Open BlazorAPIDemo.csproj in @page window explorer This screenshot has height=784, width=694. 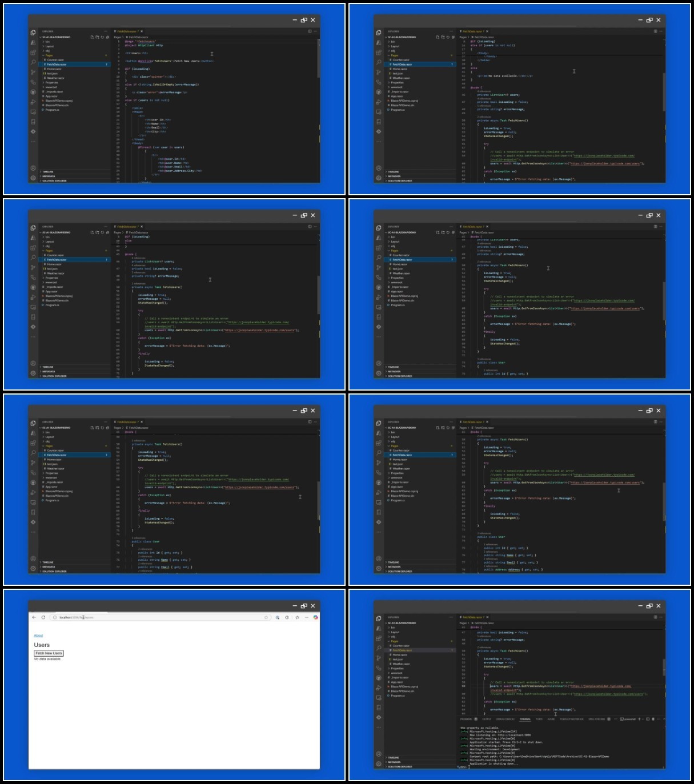74,100
